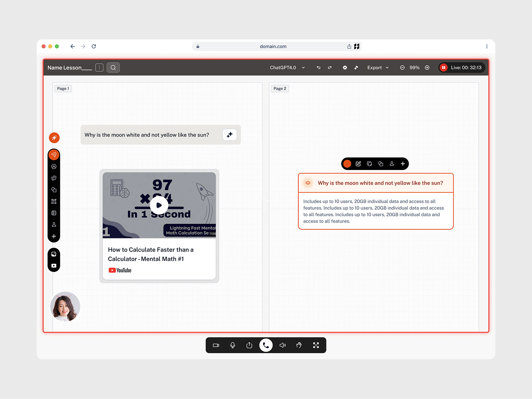
Task: Click the YouTube video insert icon in sidebar
Action: 54,266
